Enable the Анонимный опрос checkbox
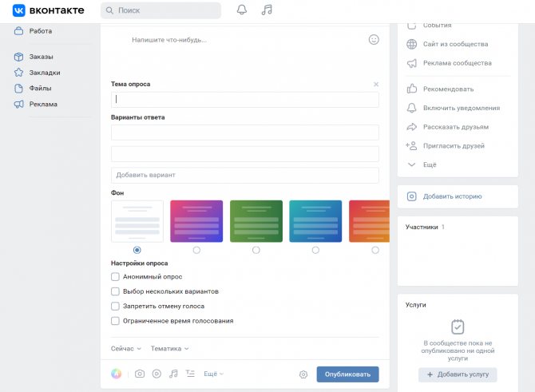The image size is (535, 392). point(115,277)
